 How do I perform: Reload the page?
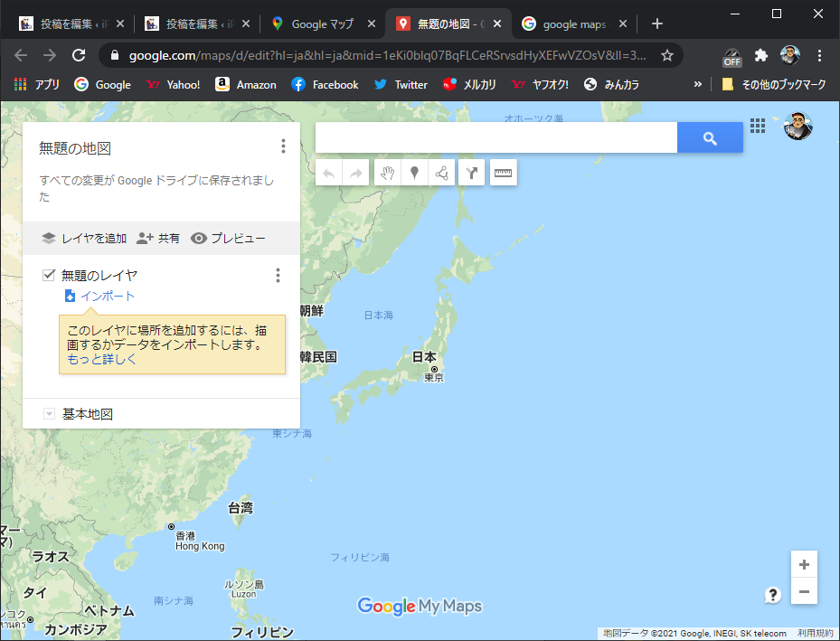79,54
